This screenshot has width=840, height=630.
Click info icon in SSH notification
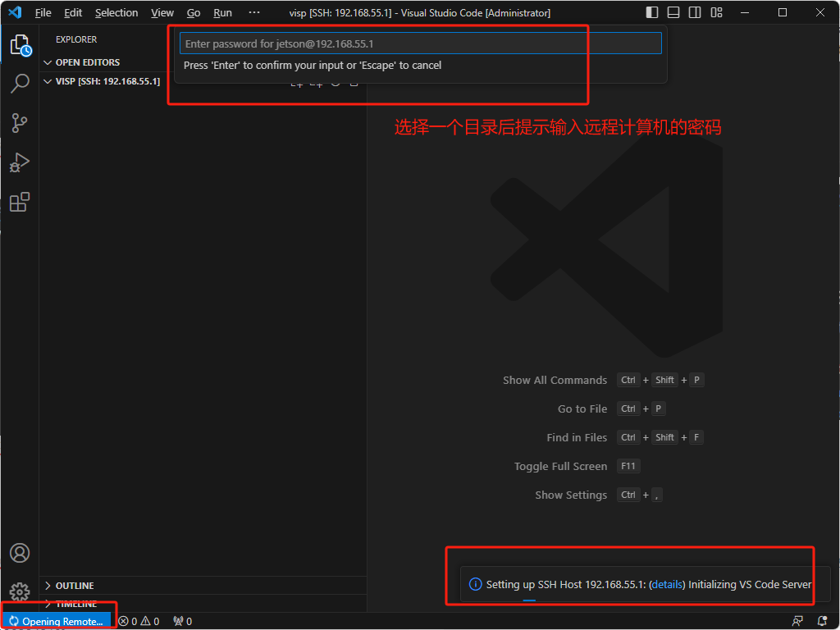[x=475, y=584]
